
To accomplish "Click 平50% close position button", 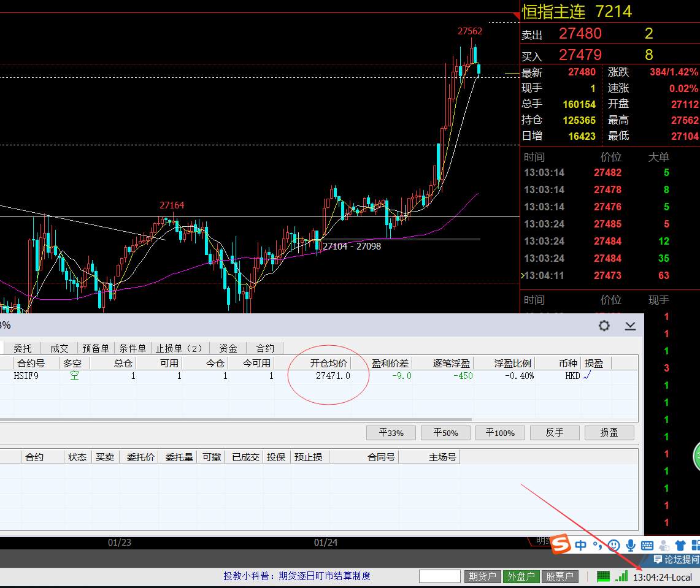I will click(x=445, y=433).
